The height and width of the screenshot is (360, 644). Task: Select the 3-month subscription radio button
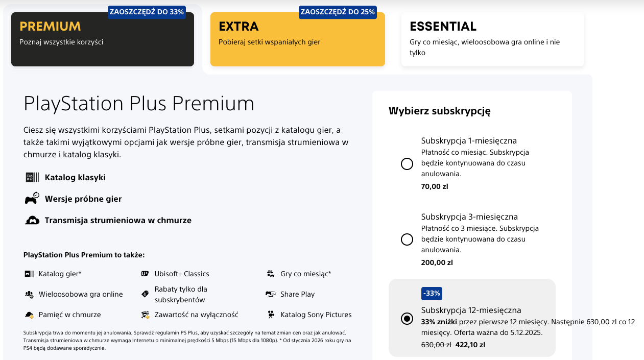407,239
